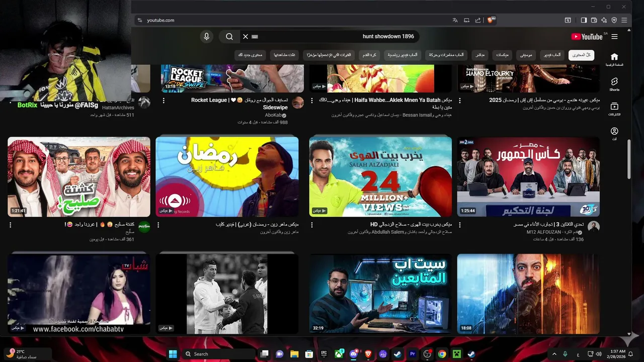Open Leo AI assistant icon in toolbar
Viewport: 644px width, 362px height.
(604, 20)
